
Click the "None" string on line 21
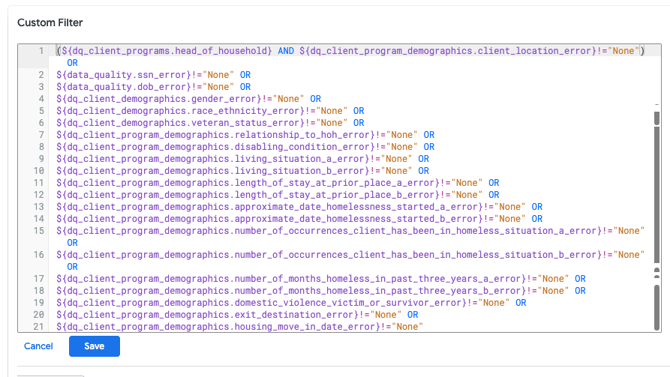[x=407, y=326]
